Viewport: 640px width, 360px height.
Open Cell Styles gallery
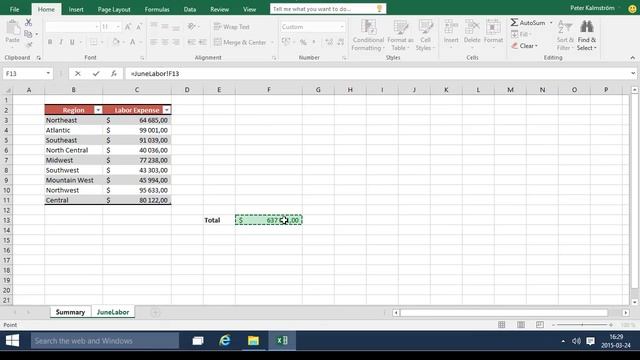pyautogui.click(x=425, y=35)
